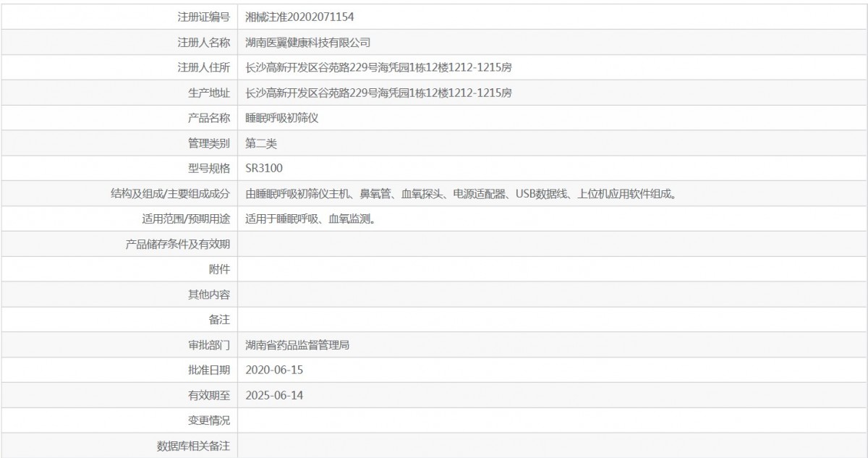Click the 变更情况 label
This screenshot has width=868, height=458.
click(209, 420)
